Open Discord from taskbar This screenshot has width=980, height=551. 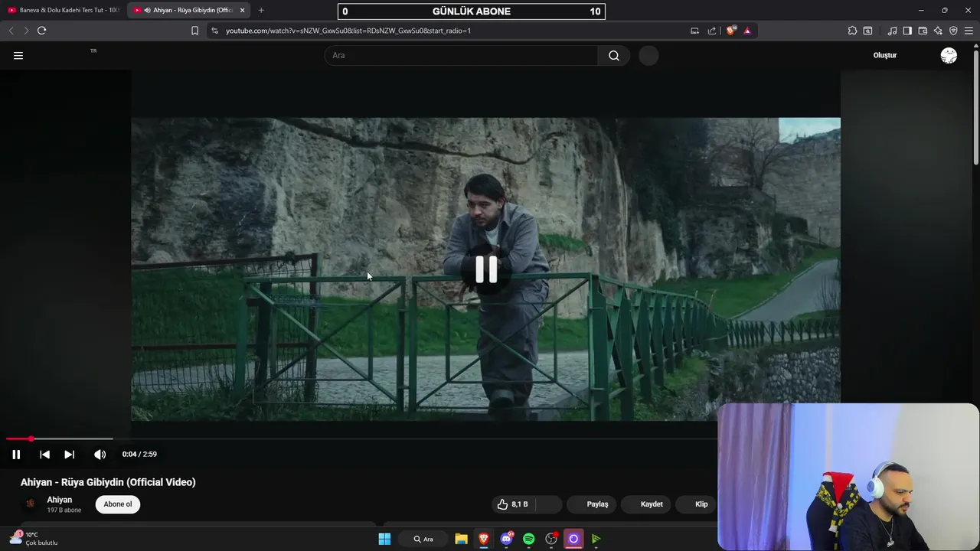pyautogui.click(x=506, y=539)
